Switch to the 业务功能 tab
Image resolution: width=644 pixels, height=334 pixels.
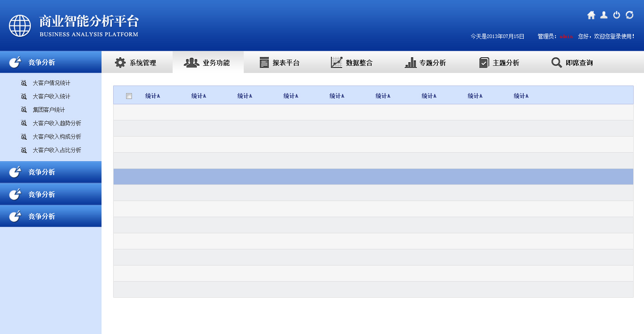click(x=208, y=63)
